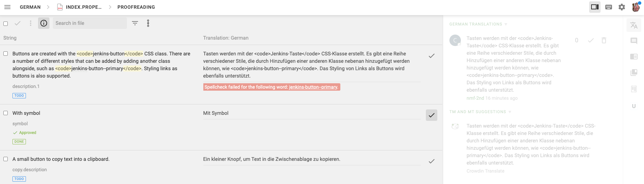Check the 'With symbol' string checkbox
644x184 pixels.
6,113
